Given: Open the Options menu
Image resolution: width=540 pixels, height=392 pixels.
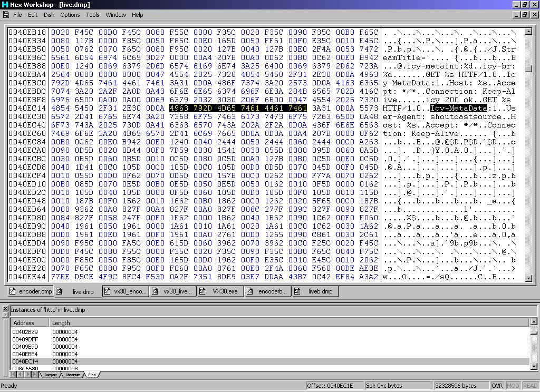Looking at the screenshot, I should [70, 15].
